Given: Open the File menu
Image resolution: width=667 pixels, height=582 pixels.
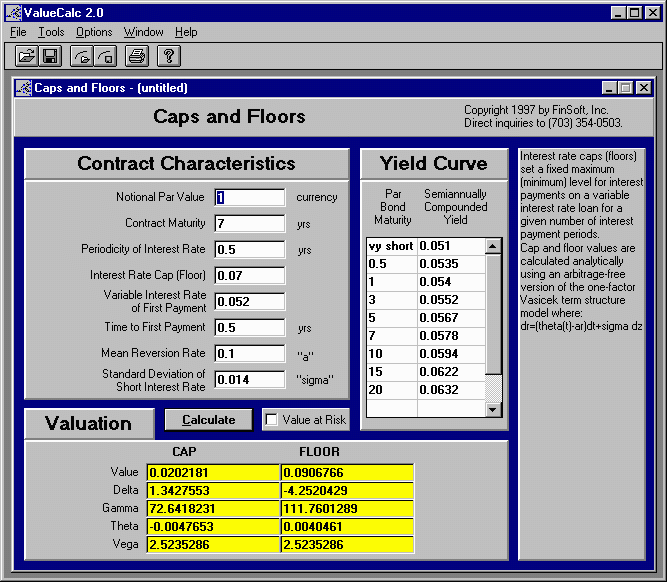Looking at the screenshot, I should [x=18, y=32].
